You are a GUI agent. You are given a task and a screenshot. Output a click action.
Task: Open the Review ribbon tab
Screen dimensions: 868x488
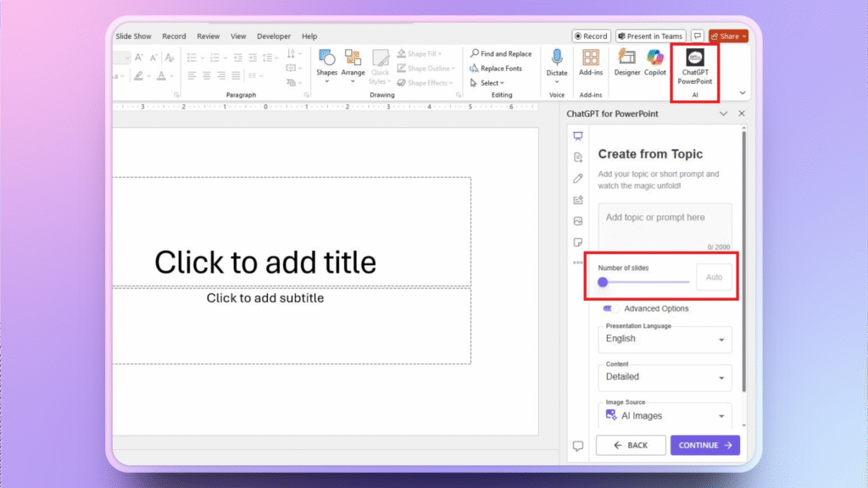click(208, 36)
